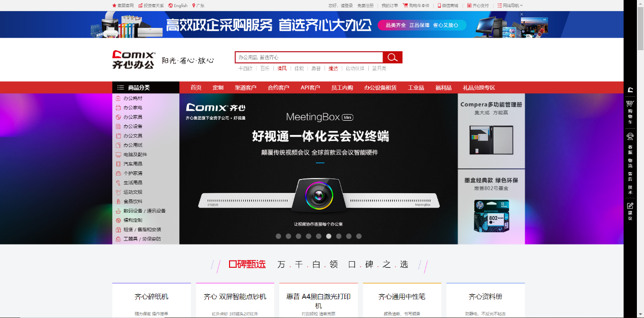Open the 我的订单 link
This screenshot has width=644, height=318.
pyautogui.click(x=390, y=6)
